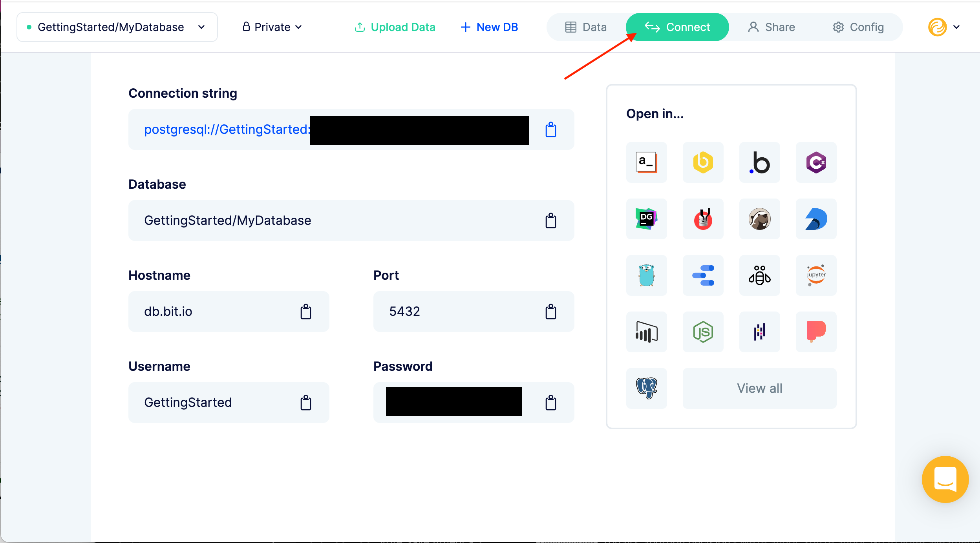This screenshot has width=980, height=543.
Task: Open in Power BI icon
Action: pyautogui.click(x=646, y=332)
